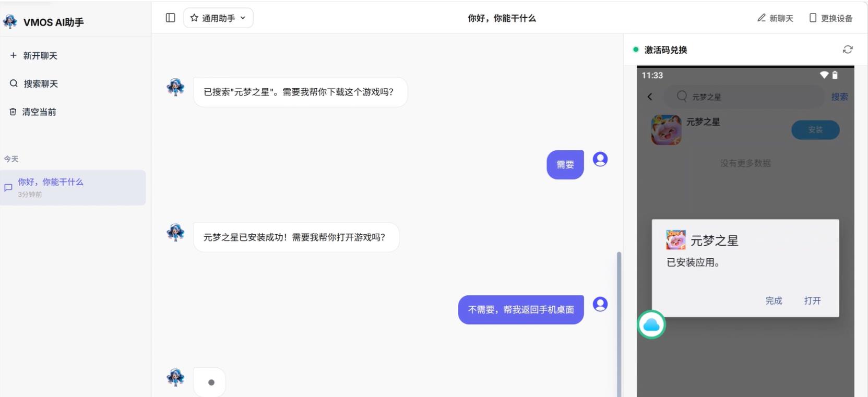The height and width of the screenshot is (397, 868).
Task: Click the 不需要，帮我返回手机桌面 message bubble
Action: click(521, 310)
